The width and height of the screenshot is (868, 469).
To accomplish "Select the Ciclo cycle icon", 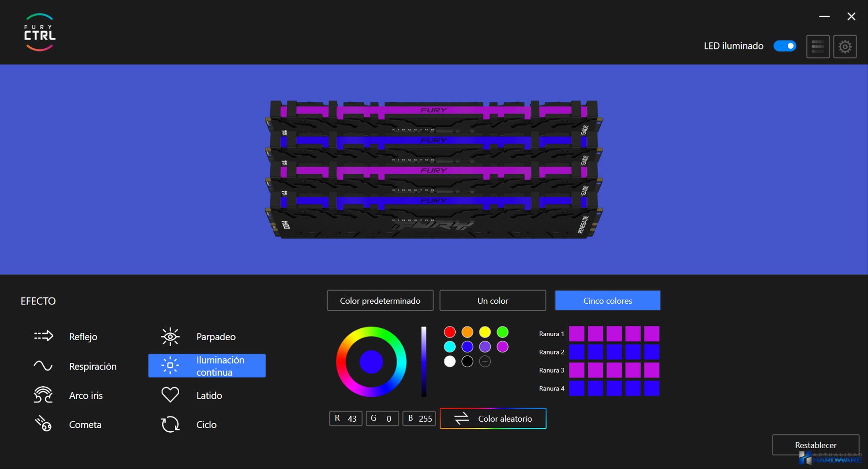I will (170, 424).
